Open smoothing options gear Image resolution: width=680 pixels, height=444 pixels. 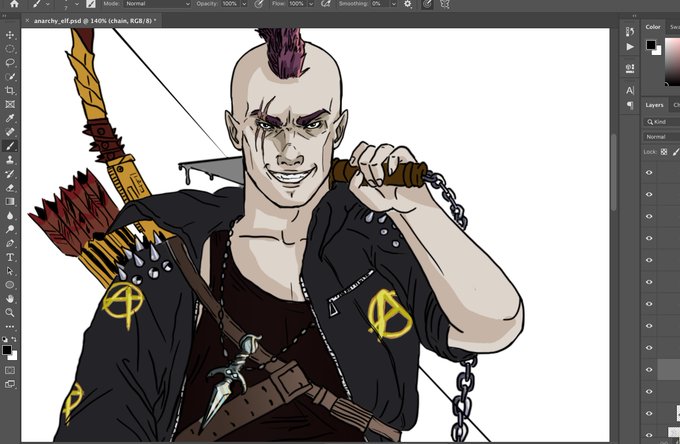pos(408,4)
